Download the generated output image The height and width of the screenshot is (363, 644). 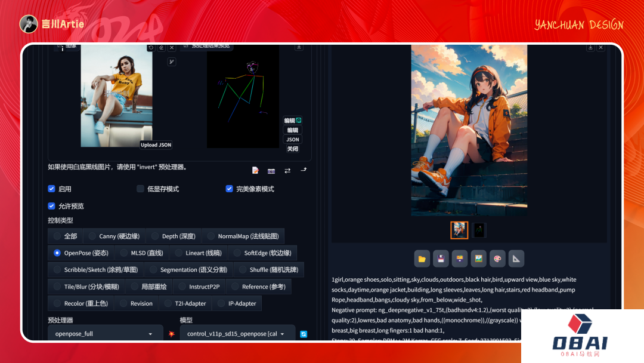[590, 47]
